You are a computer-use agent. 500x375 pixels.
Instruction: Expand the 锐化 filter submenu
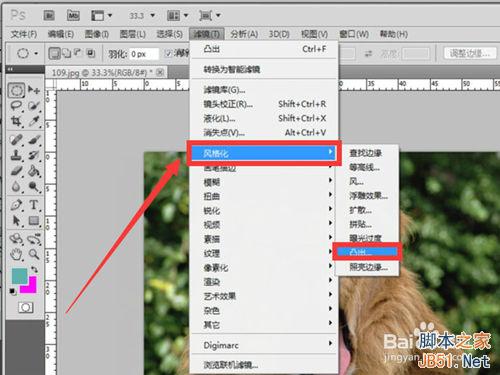(264, 211)
